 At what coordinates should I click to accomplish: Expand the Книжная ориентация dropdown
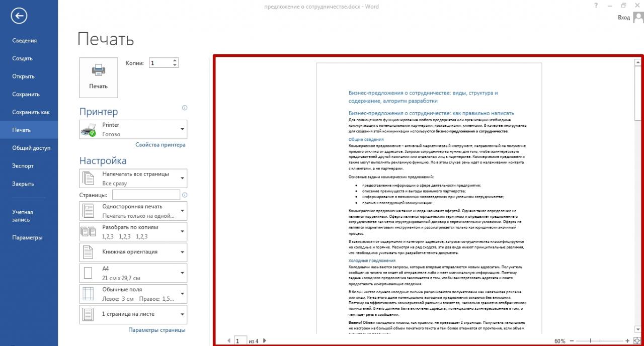[x=133, y=252]
